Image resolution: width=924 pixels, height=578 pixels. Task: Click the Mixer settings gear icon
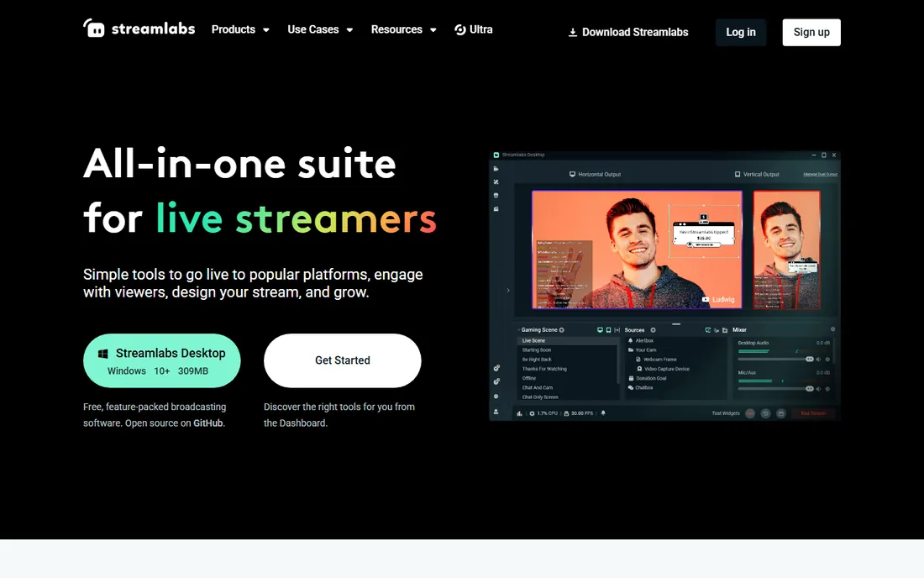tap(832, 328)
